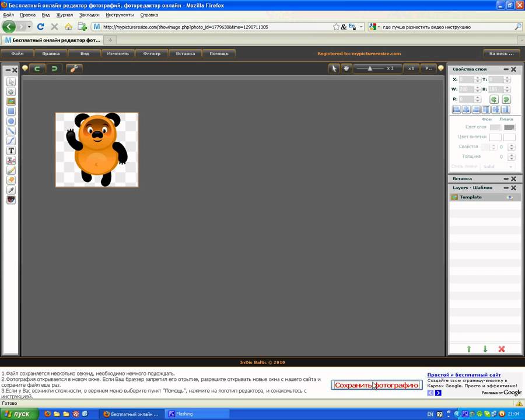
Task: Close the Вставка panel
Action: [513, 178]
